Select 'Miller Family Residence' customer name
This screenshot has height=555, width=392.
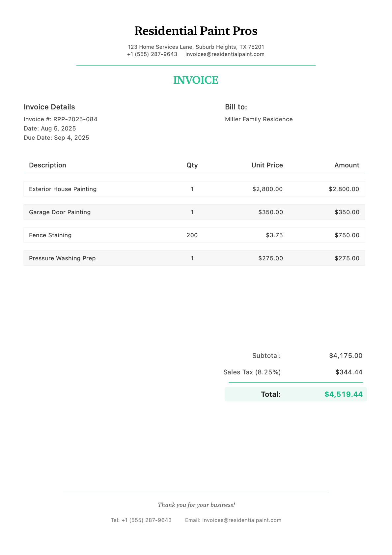259,119
